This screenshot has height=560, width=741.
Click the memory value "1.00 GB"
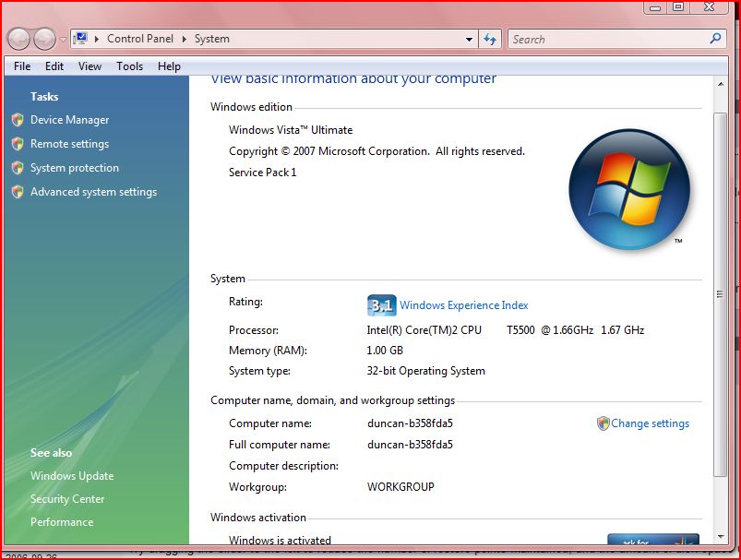385,351
